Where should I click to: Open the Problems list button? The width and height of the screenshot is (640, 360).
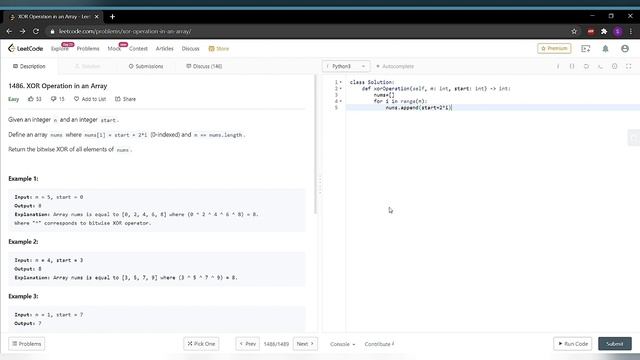(x=27, y=344)
